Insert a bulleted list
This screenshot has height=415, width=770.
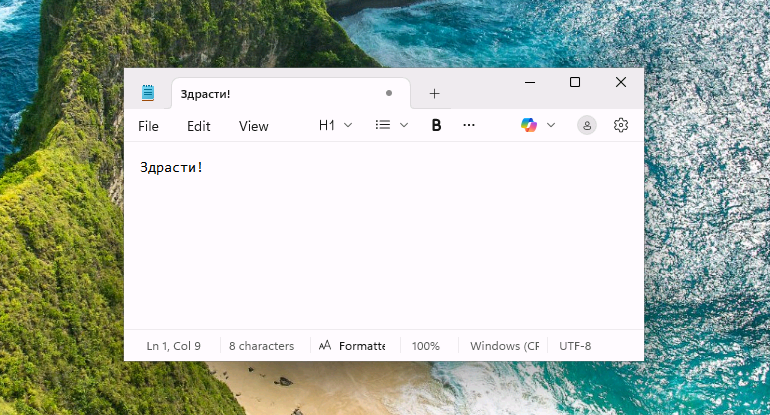[383, 125]
